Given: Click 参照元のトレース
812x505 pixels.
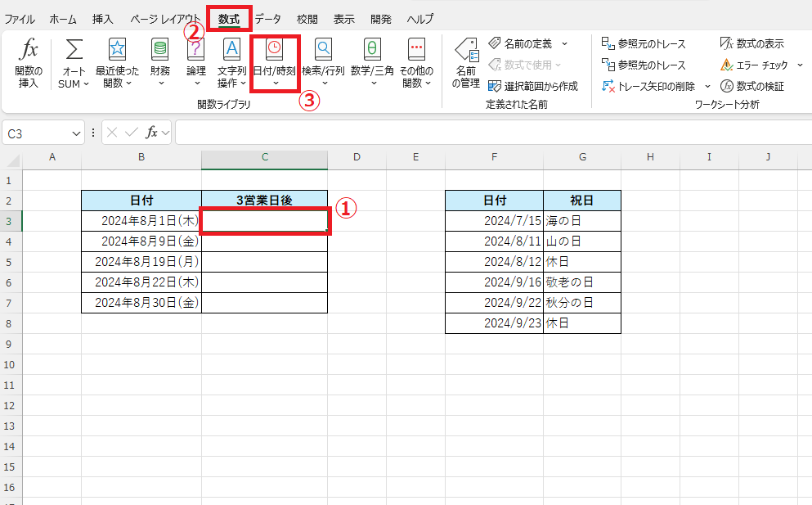Looking at the screenshot, I should tap(644, 43).
